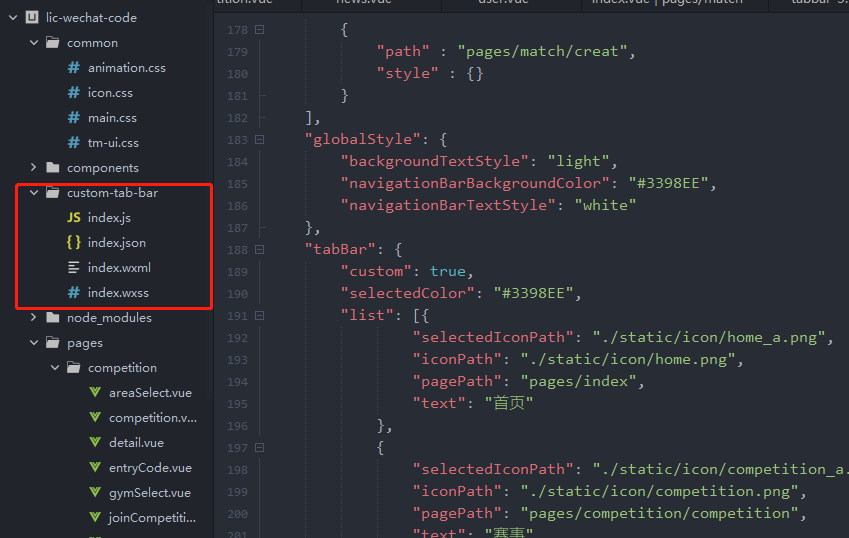849x538 pixels.
Task: Click the "white" navigationBarTextStyle value
Action: [x=605, y=205]
